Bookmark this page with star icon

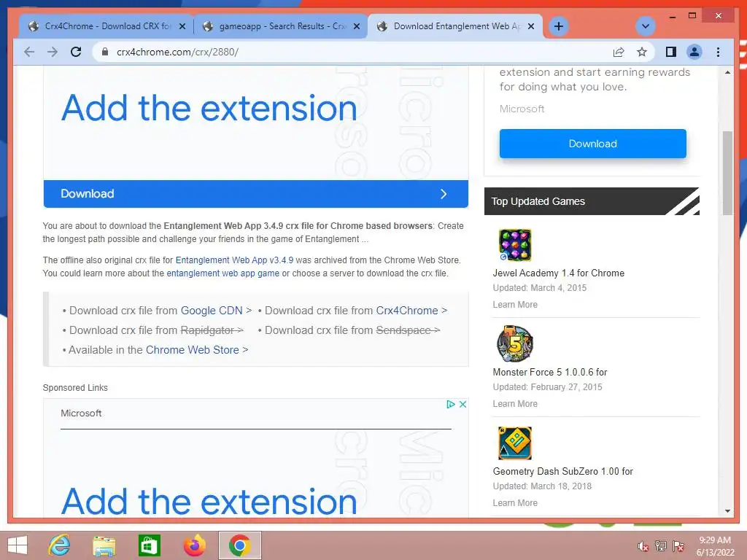tap(642, 52)
